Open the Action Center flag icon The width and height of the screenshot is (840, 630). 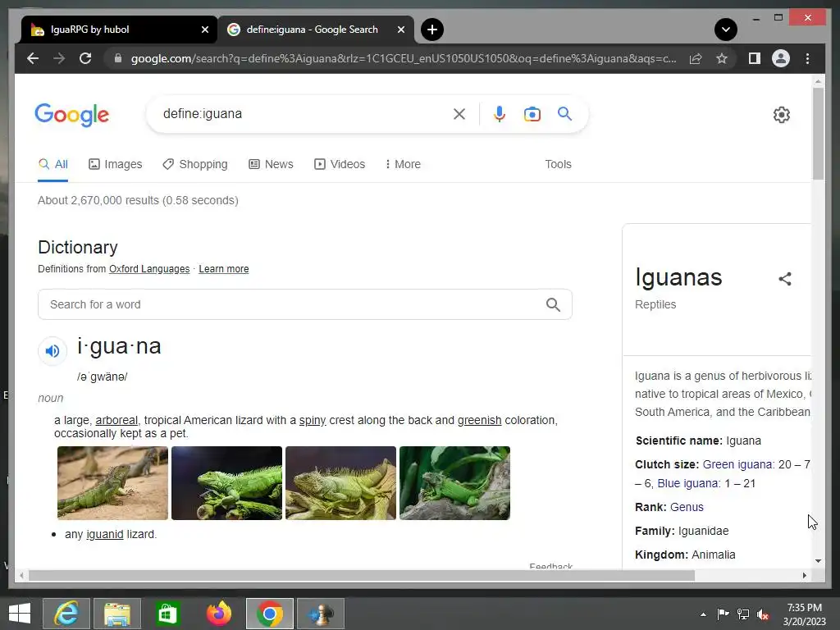point(723,614)
